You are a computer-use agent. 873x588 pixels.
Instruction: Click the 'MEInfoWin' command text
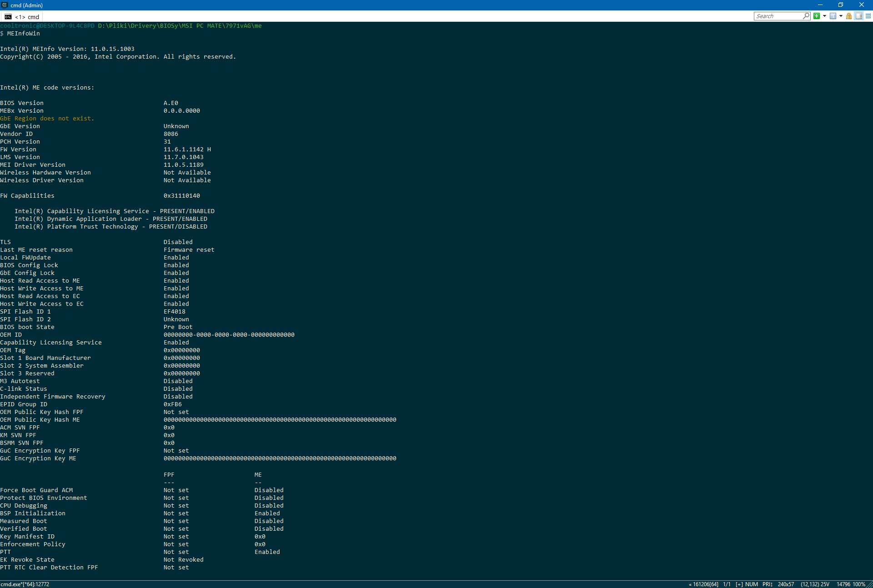click(x=23, y=34)
